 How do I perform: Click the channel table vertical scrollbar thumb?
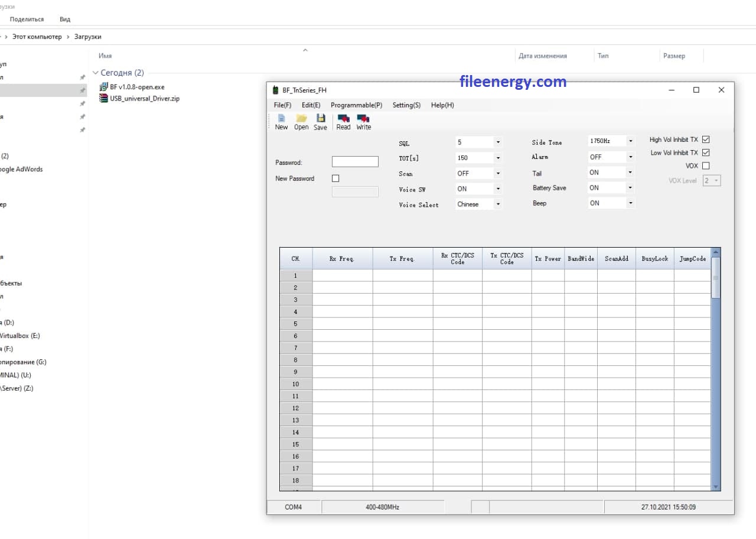pos(716,278)
